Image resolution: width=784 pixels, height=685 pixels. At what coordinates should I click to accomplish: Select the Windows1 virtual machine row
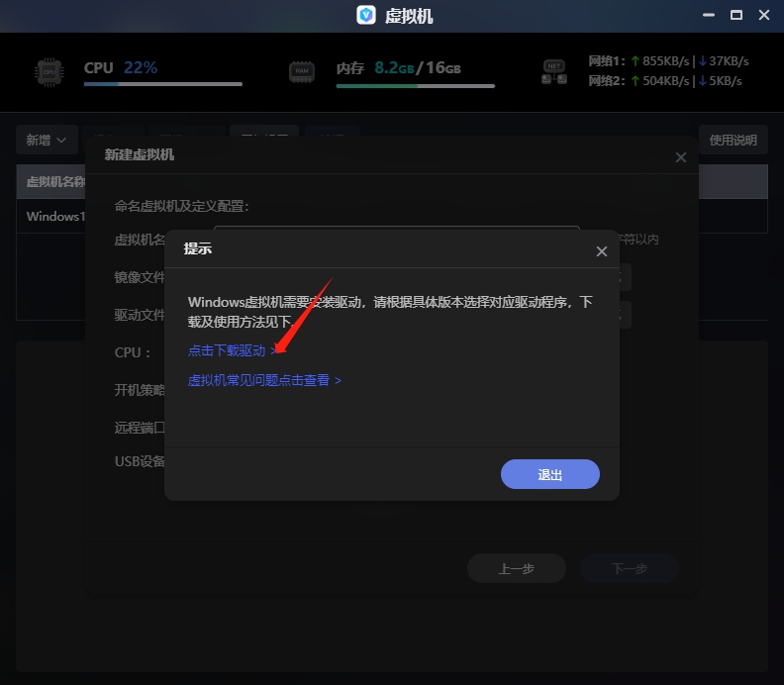392,216
